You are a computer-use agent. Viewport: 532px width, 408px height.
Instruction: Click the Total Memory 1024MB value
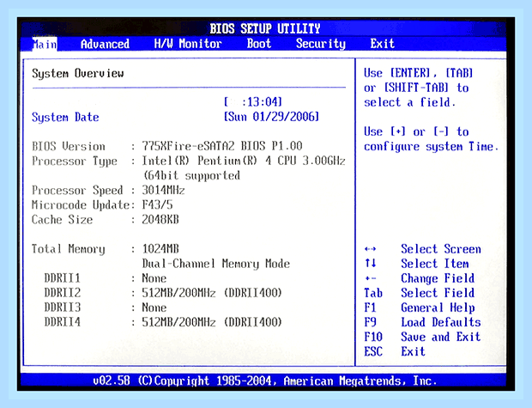point(160,249)
